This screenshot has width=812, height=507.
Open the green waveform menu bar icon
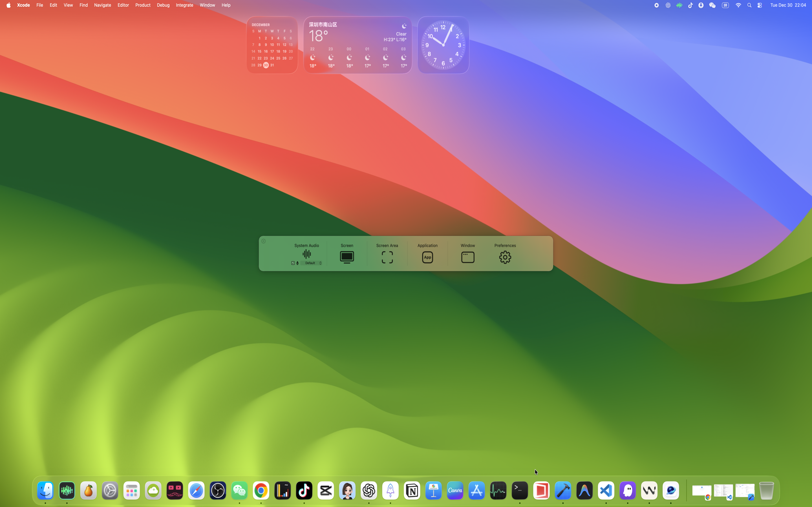point(679,5)
